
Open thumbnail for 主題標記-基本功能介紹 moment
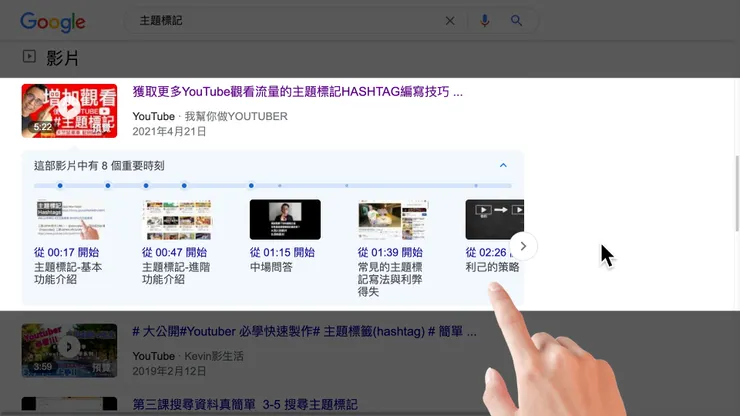coord(69,219)
